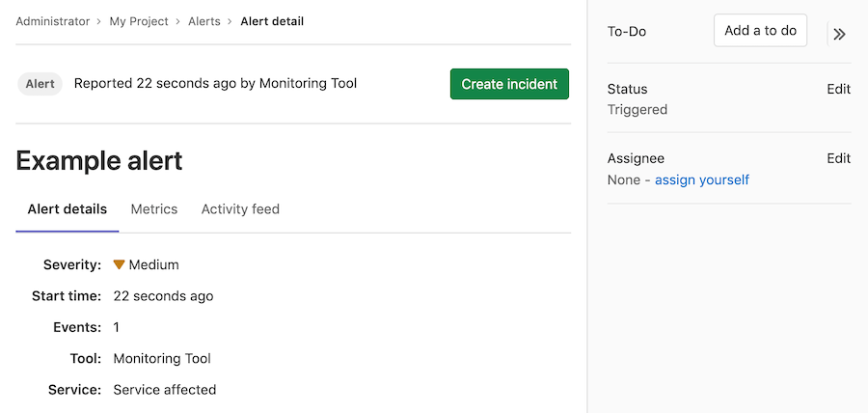Go to Administrator in the breadcrumb
The height and width of the screenshot is (413, 868).
coord(53,21)
